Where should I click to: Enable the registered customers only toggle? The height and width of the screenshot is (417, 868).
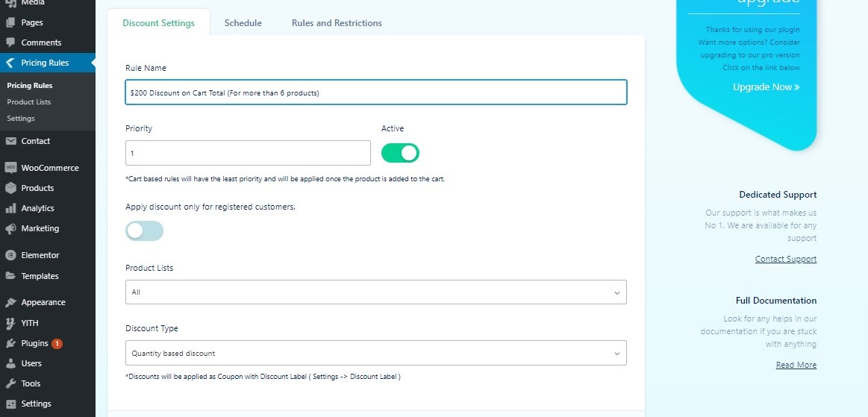tap(145, 231)
